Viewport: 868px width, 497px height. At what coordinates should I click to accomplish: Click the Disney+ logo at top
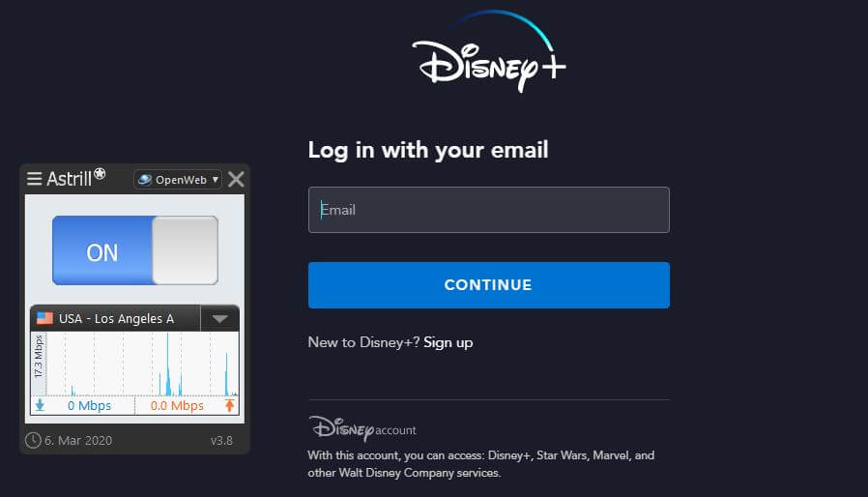[489, 52]
